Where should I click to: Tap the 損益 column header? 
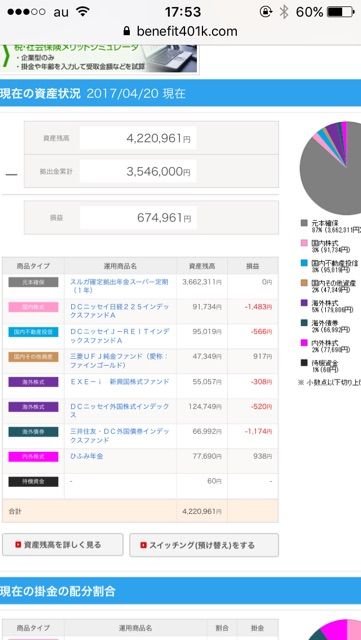[253, 266]
